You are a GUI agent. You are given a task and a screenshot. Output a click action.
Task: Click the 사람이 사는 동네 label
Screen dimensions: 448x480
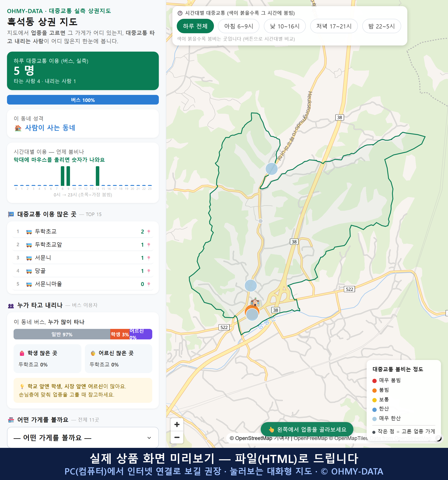(50, 128)
